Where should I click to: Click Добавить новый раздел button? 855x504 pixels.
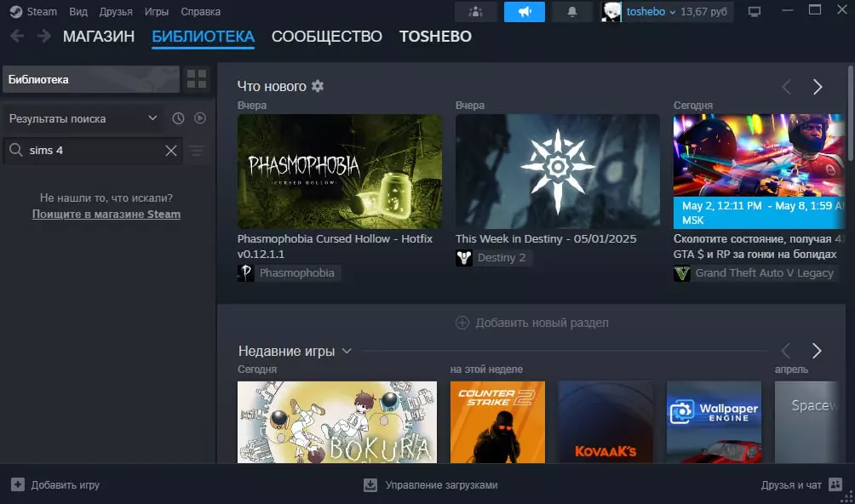tap(531, 323)
